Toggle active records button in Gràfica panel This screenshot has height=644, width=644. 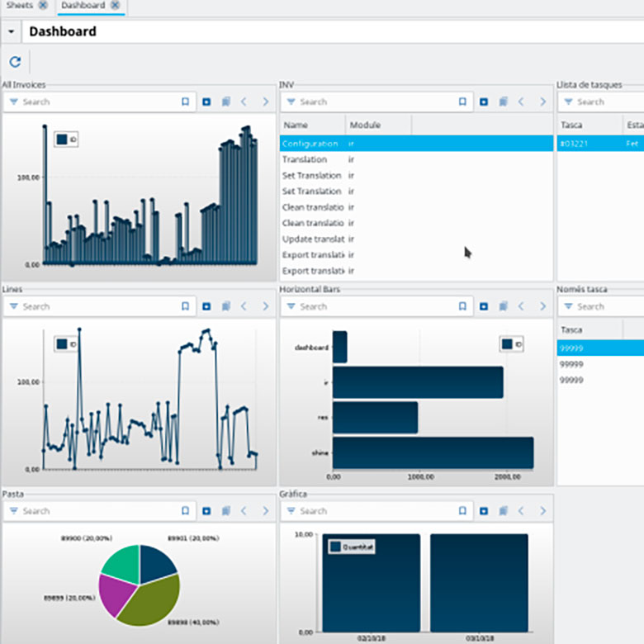[x=484, y=511]
